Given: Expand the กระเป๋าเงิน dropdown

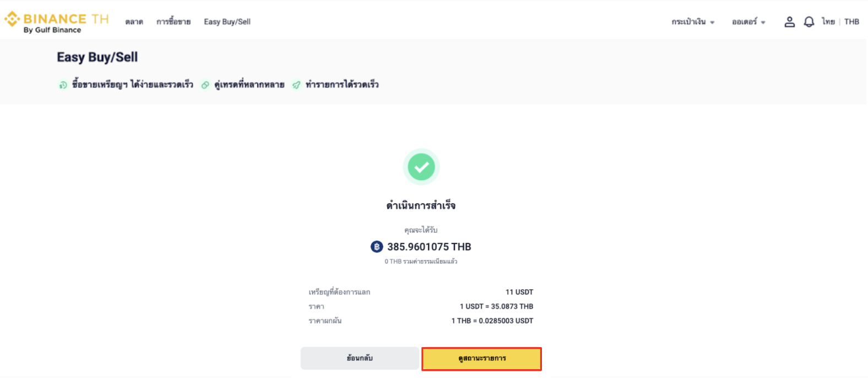Looking at the screenshot, I should pos(692,22).
